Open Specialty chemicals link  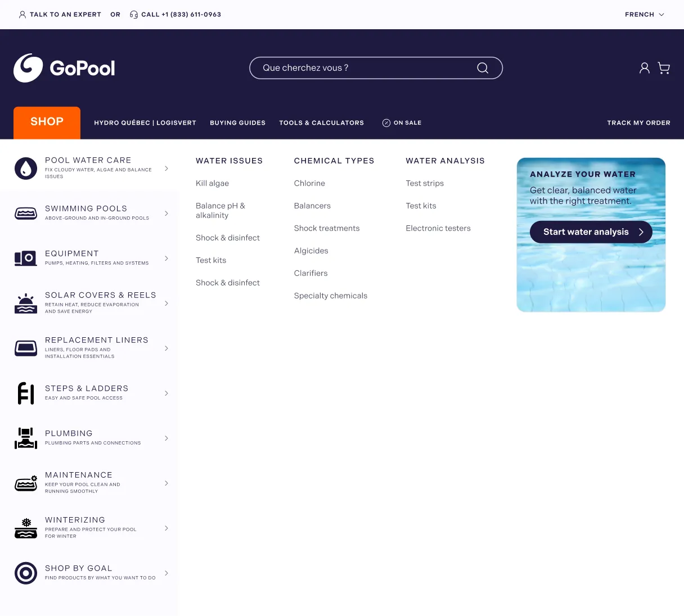(331, 296)
